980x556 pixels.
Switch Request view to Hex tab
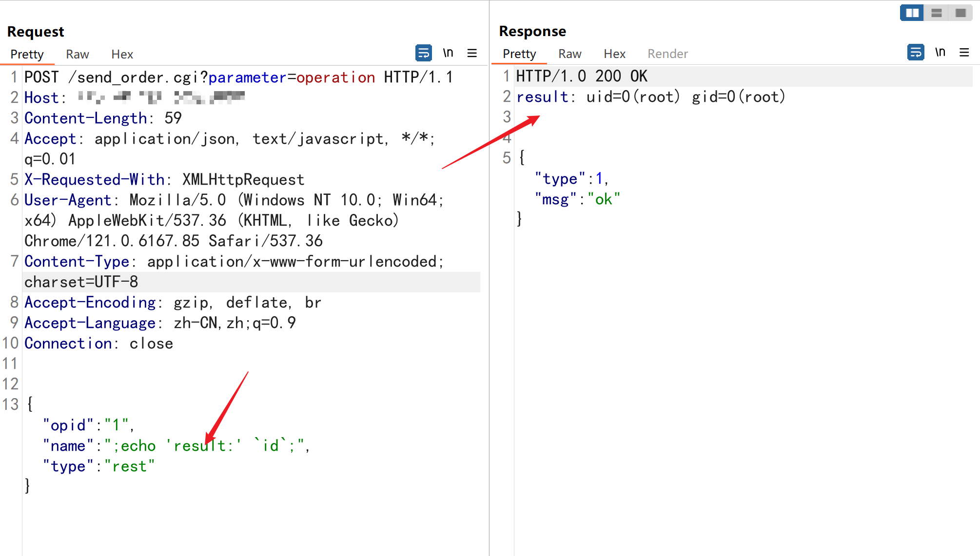pyautogui.click(x=122, y=54)
